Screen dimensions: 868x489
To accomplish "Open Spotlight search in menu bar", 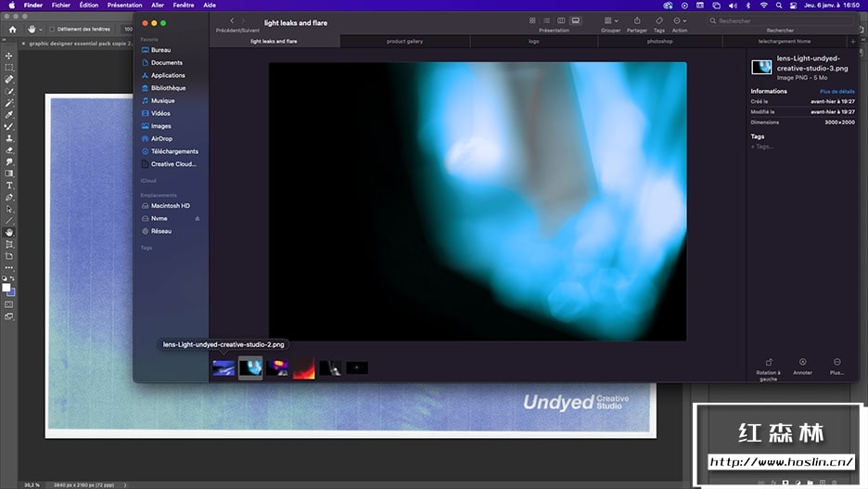I will 779,5.
